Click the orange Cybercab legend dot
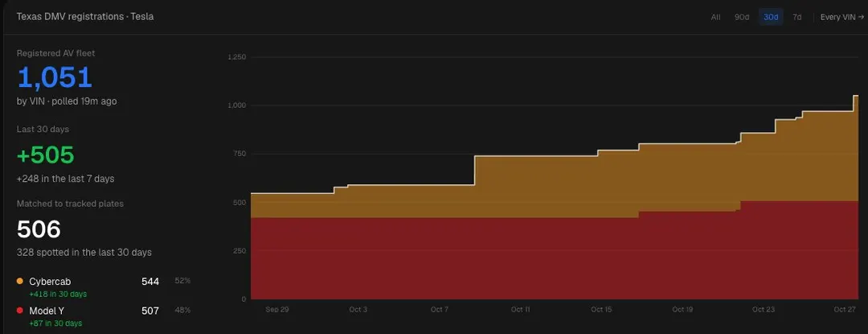The image size is (868, 334). (20, 282)
